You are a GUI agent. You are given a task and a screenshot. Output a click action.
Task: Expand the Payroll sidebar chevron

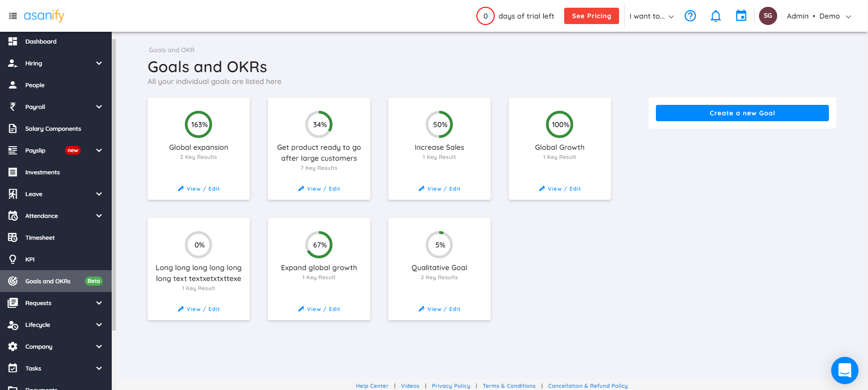pos(99,107)
